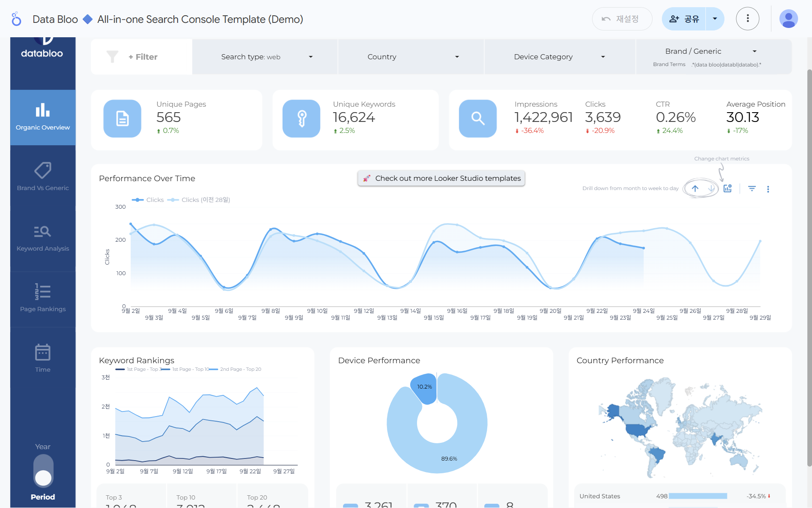Click the Looker Studio logo icon
Image resolution: width=812 pixels, height=508 pixels.
tap(16, 19)
